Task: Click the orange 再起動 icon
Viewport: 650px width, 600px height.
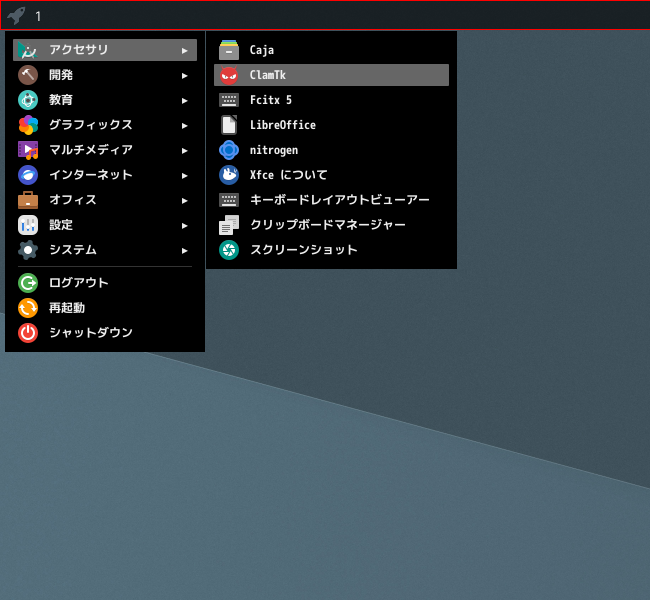Action: click(28, 308)
